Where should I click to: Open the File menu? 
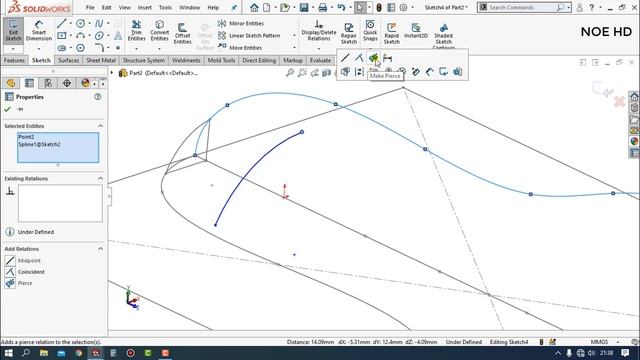90,7
